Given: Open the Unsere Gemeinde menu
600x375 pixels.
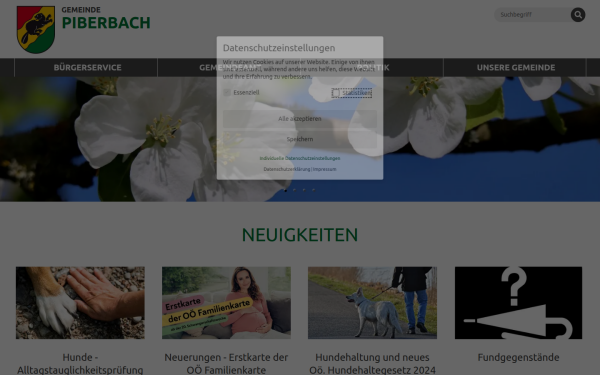Looking at the screenshot, I should tap(516, 68).
